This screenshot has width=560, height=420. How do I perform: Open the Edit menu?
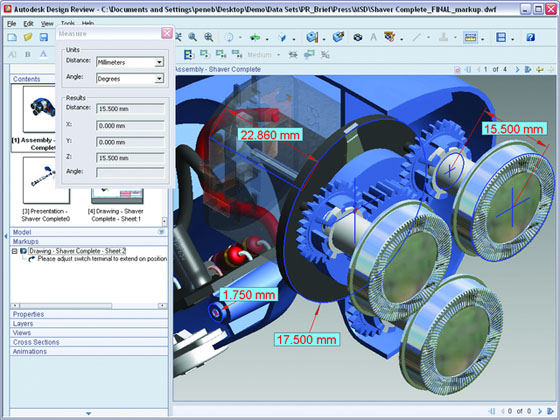point(28,24)
